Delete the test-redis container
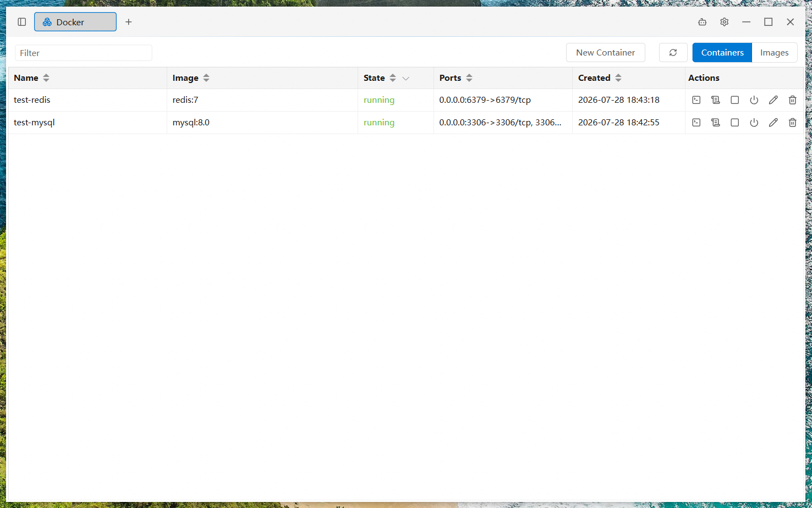The image size is (812, 508). 792,100
